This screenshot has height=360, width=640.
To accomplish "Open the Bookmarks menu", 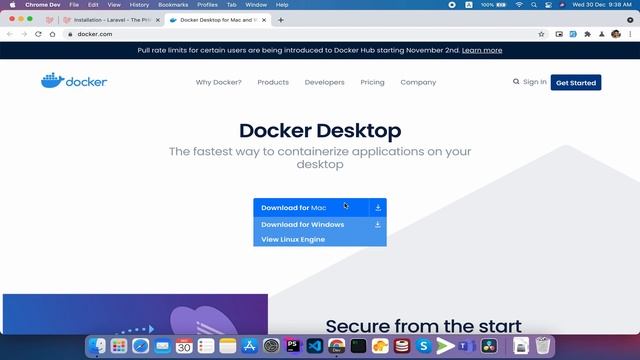I will (173, 5).
